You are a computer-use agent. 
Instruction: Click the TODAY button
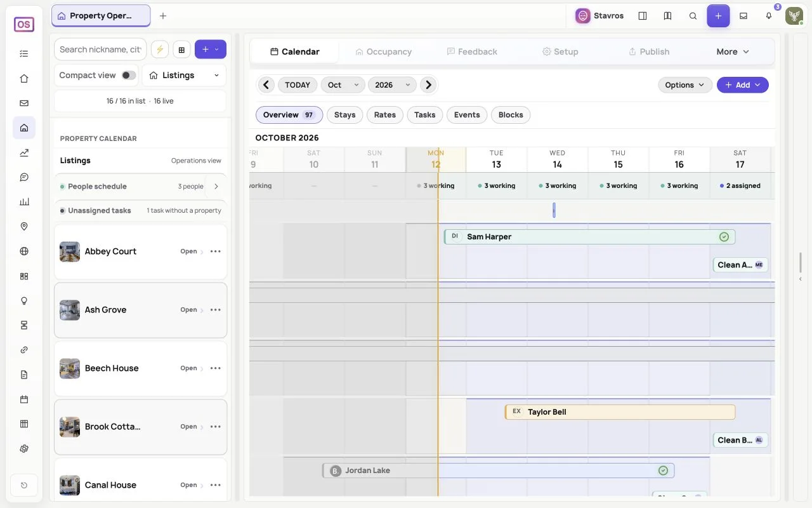pos(298,85)
